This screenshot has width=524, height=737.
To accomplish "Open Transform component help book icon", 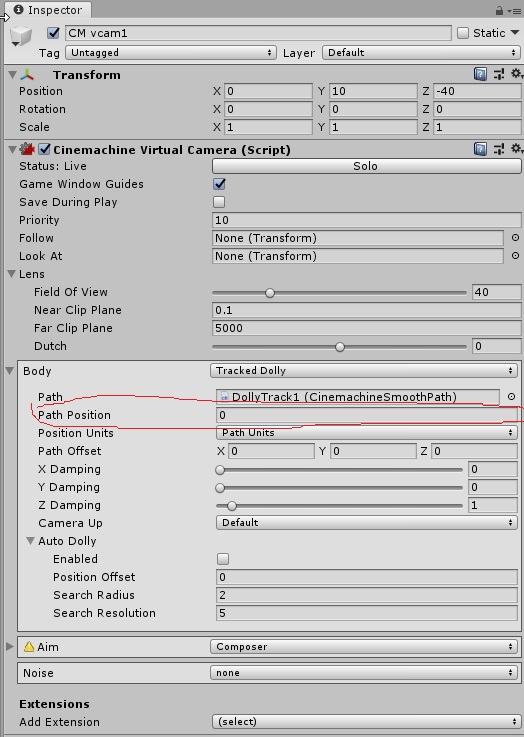I will point(480,74).
